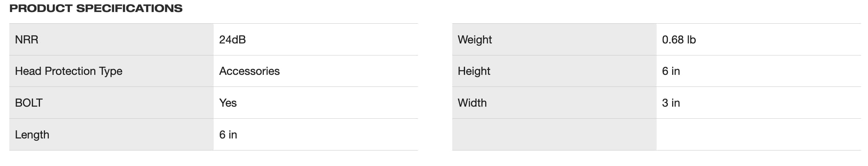Click the Head Protection Type label
Screen dimensions: 868x166
click(x=69, y=71)
